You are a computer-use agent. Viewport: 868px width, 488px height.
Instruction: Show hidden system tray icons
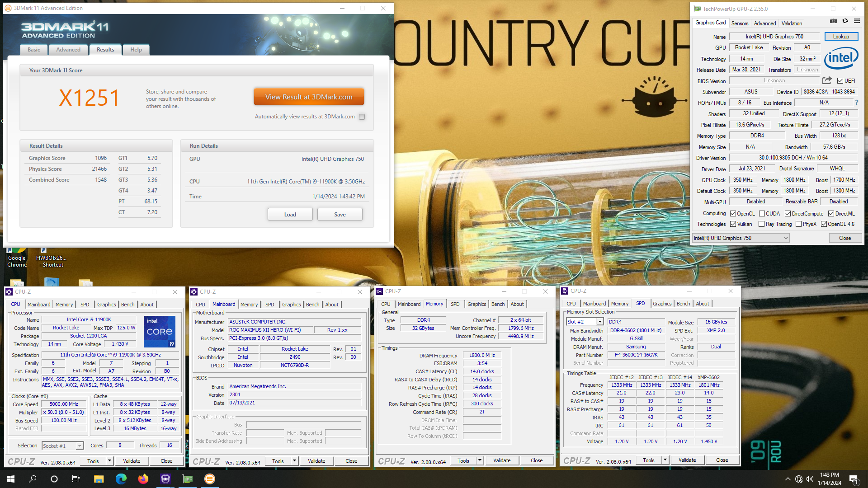tap(788, 479)
